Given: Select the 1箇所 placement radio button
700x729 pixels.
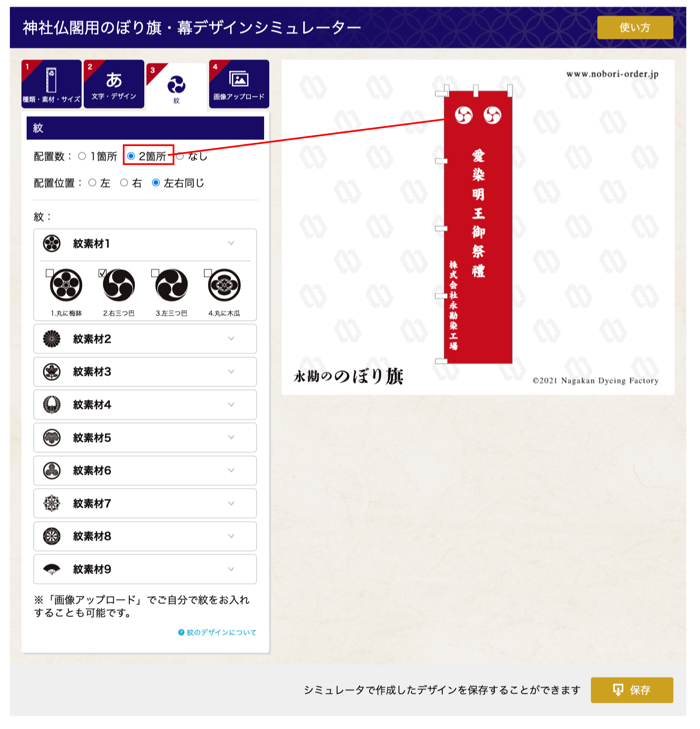Looking at the screenshot, I should click(x=82, y=156).
